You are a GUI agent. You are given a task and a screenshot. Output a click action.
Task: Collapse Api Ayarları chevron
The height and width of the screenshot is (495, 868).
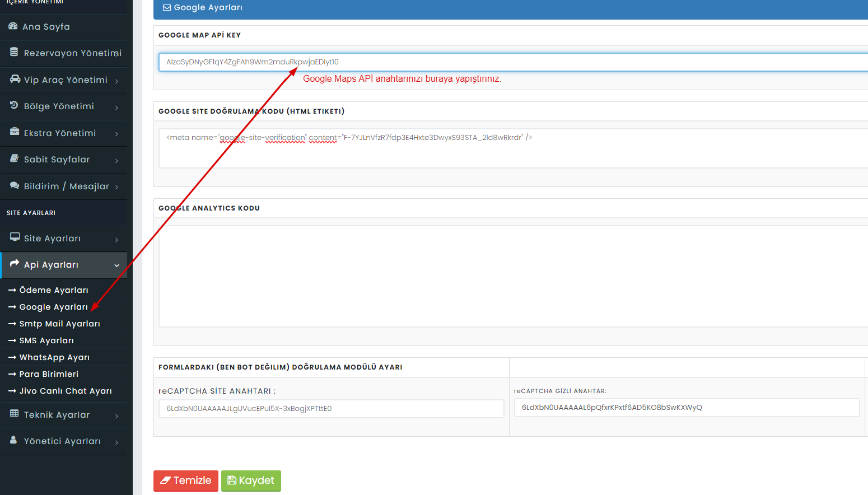[x=116, y=265]
